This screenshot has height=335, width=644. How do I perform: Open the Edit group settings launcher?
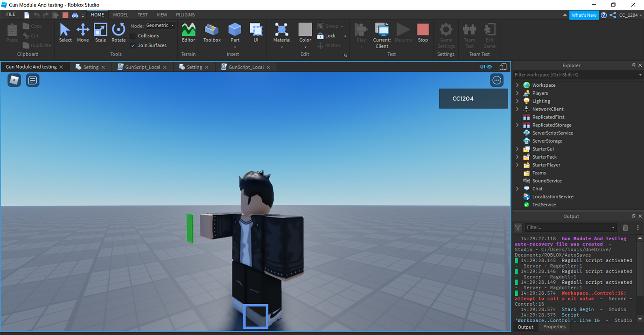346,55
